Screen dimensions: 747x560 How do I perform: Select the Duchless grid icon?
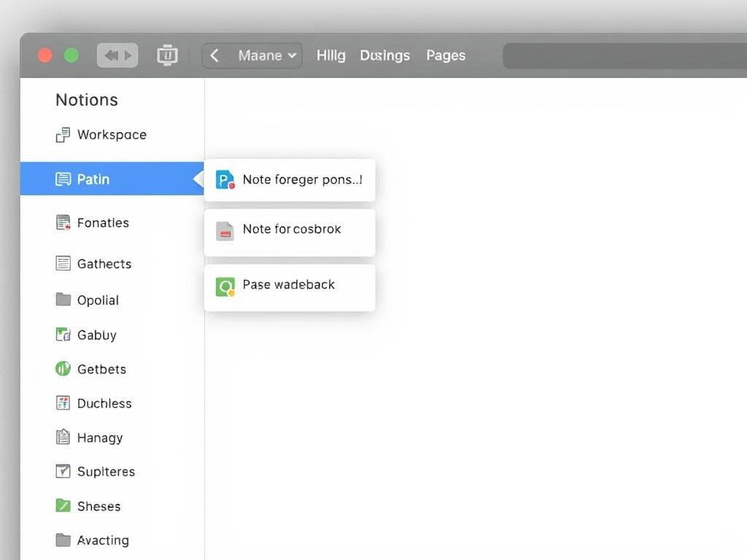pos(63,403)
